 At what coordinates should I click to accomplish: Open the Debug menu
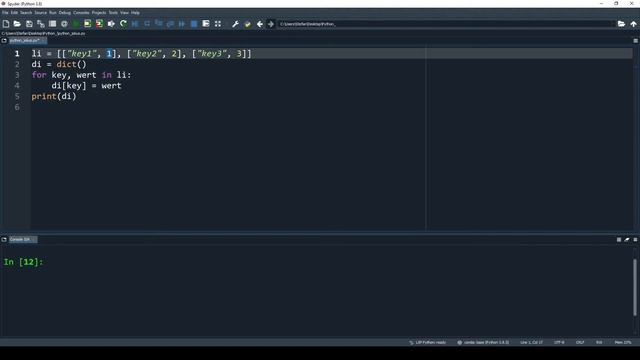(x=64, y=13)
